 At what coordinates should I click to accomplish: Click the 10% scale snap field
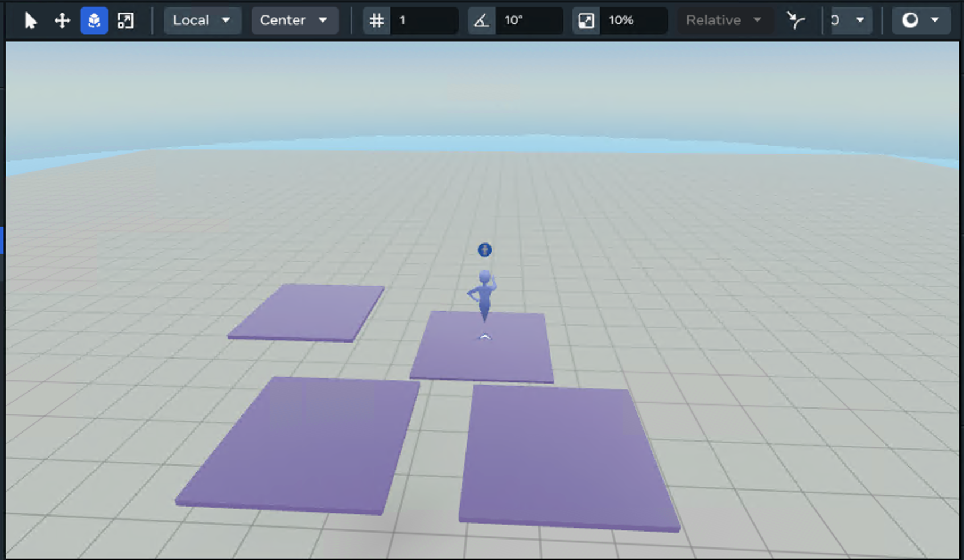pos(634,20)
